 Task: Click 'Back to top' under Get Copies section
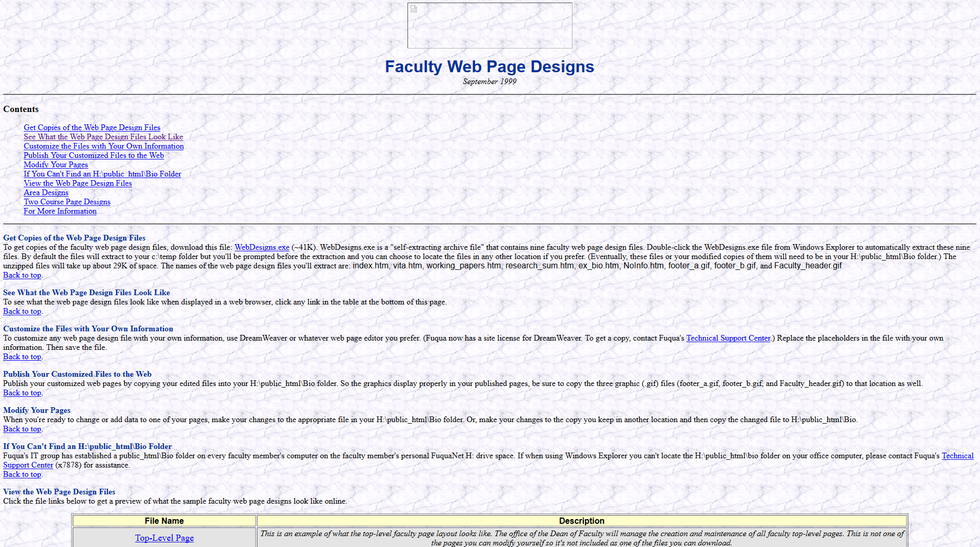click(x=22, y=275)
